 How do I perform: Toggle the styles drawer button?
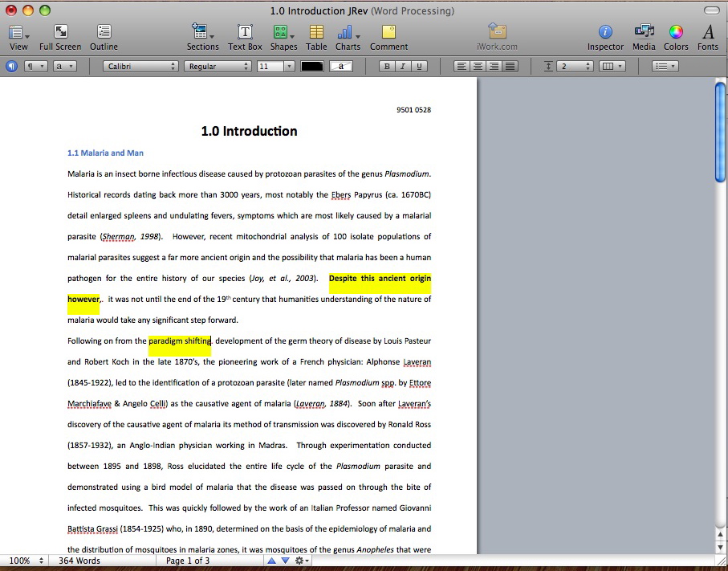point(11,67)
